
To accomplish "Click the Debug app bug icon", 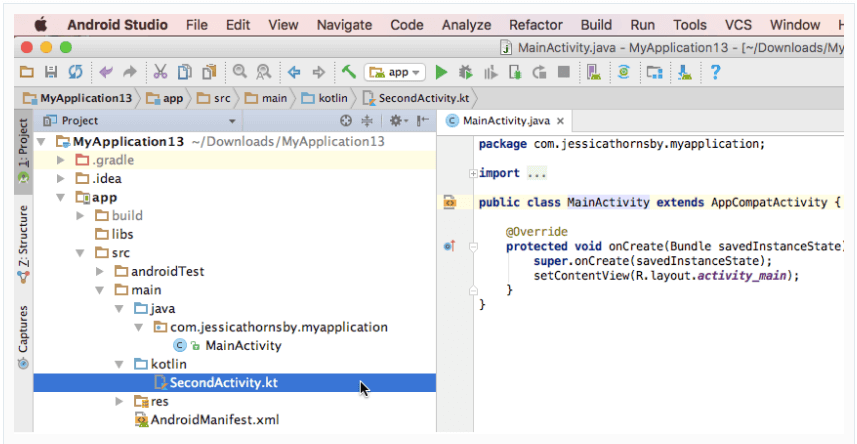I will [x=465, y=72].
